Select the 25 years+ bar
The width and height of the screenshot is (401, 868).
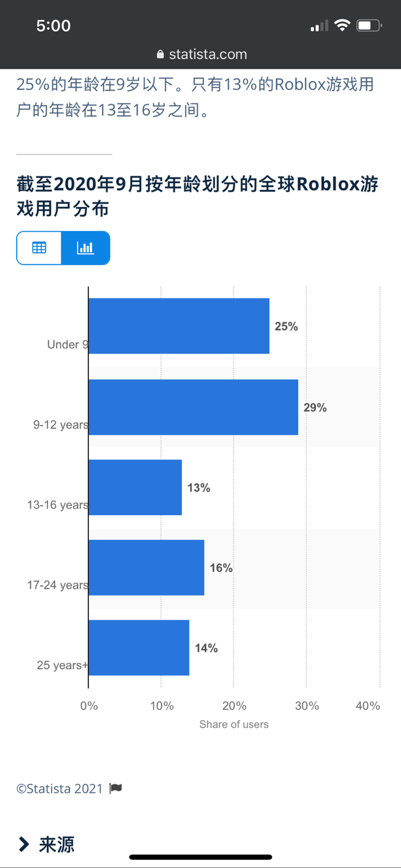[139, 647]
